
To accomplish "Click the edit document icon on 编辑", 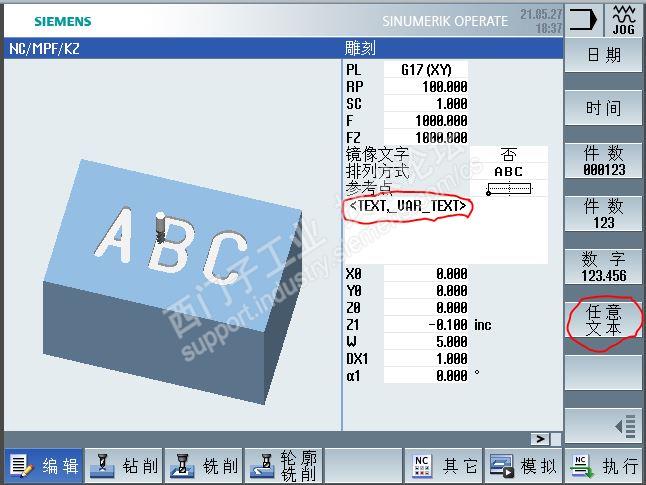I will (x=21, y=466).
